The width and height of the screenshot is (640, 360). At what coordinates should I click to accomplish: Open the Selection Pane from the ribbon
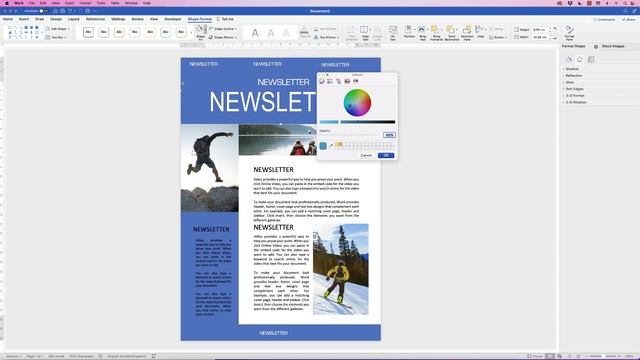coord(467,32)
